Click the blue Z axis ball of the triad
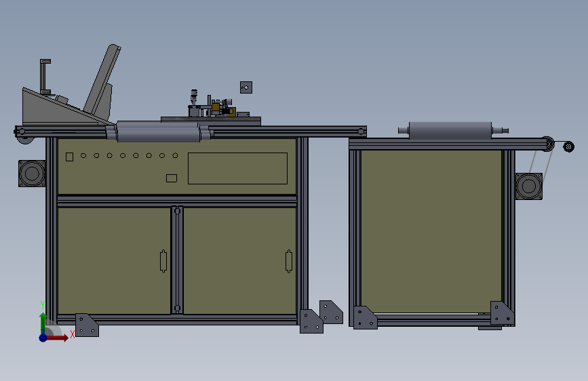The height and width of the screenshot is (381, 588). [43, 338]
